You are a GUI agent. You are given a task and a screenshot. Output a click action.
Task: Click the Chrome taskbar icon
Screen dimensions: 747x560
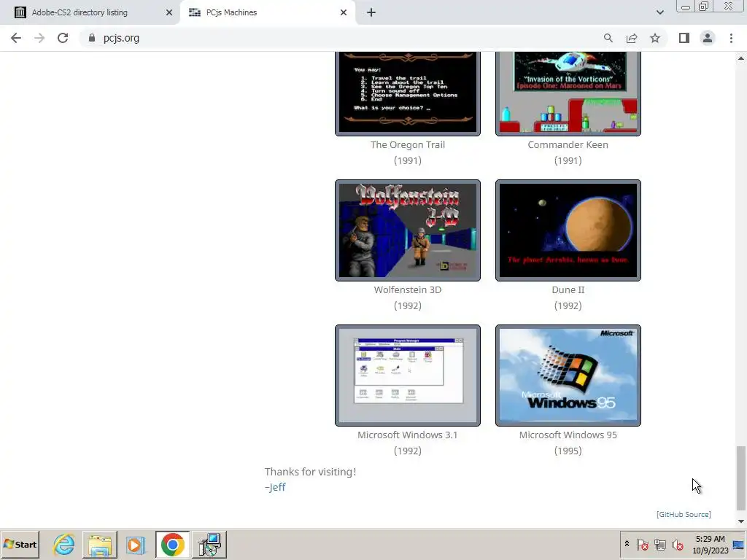172,544
